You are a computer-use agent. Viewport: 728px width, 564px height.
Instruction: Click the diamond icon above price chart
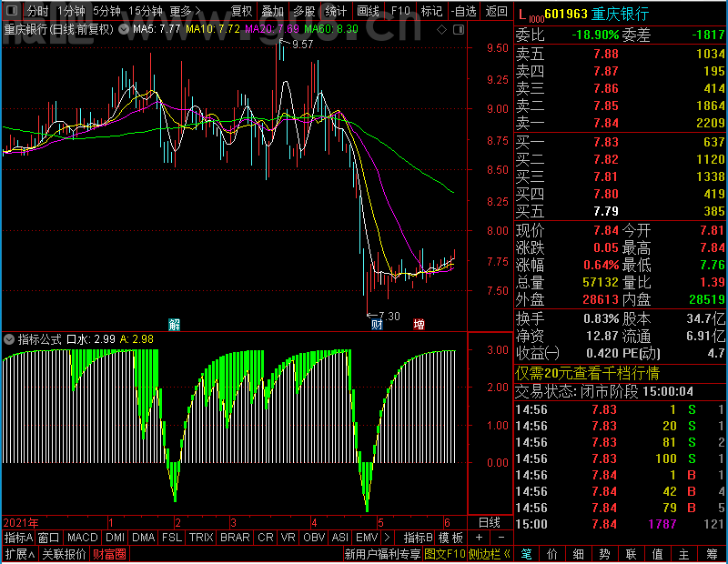[442, 30]
